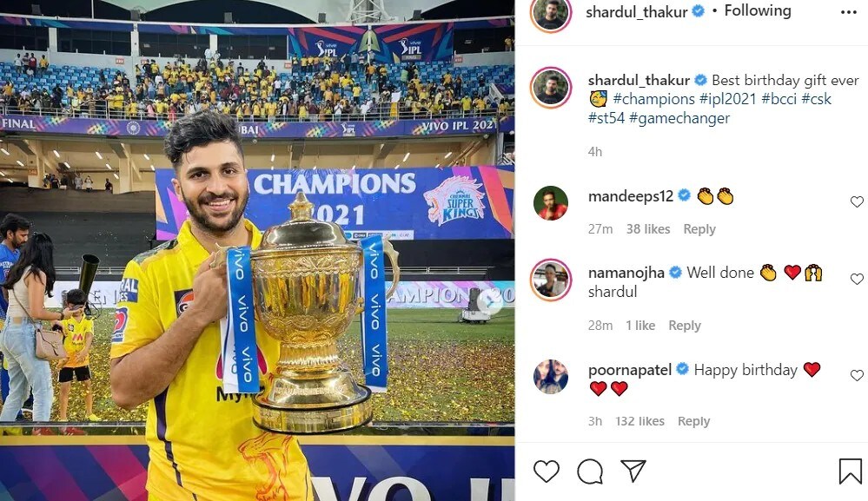
Task: Open the #ipl2021 hashtag
Action: (x=727, y=99)
